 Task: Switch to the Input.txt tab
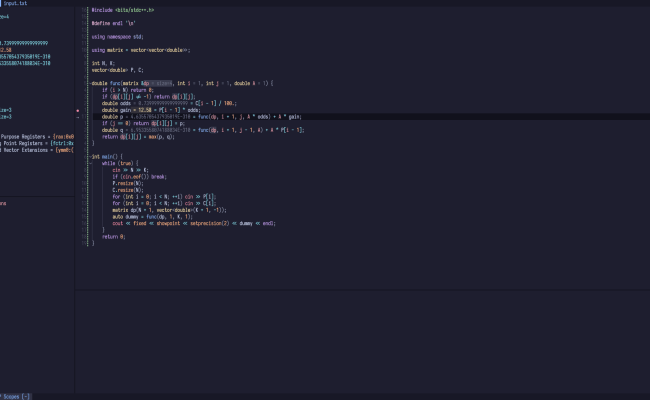15,3
